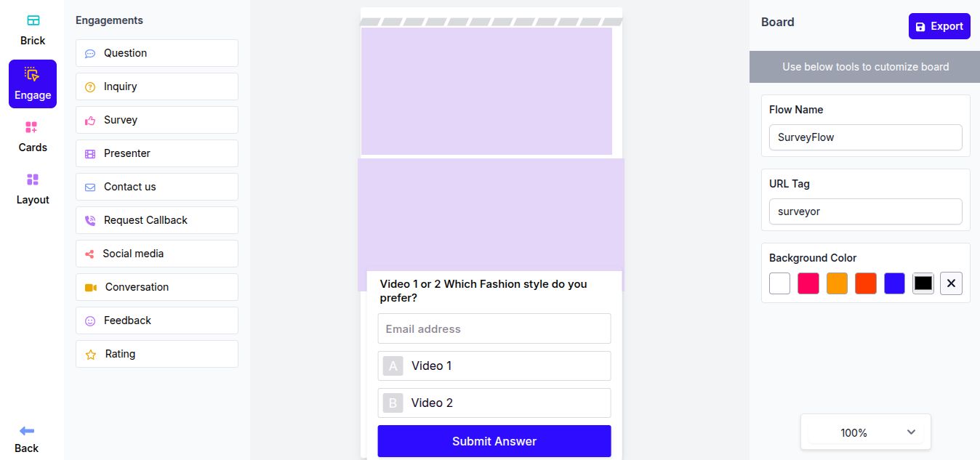Add the Survey engagement item
Screen dimensions: 980x460
pyautogui.click(x=157, y=120)
